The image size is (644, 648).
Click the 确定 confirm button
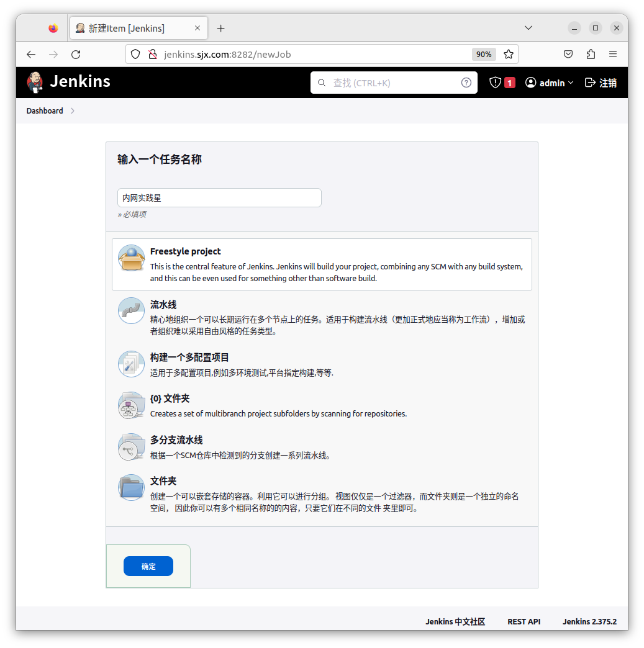[148, 566]
